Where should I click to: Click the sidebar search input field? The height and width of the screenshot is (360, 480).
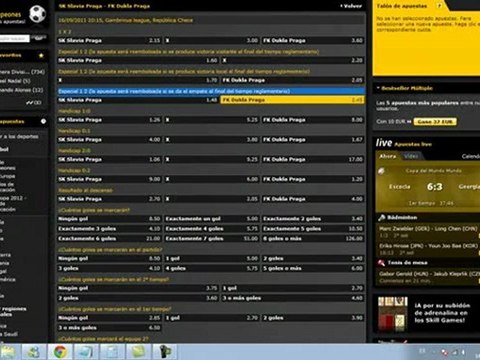click(x=15, y=39)
